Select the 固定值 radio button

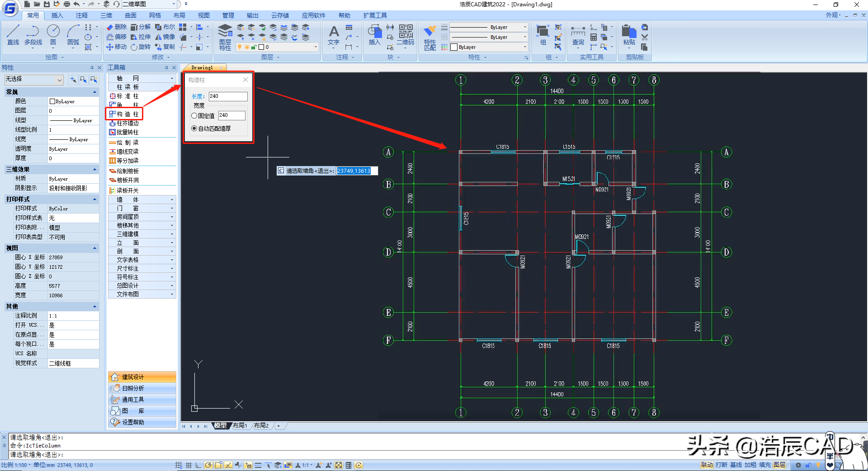coord(194,116)
